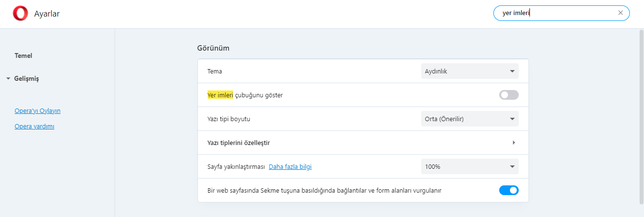This screenshot has height=217, width=644.
Task: Enable the Yer imleri çubuğunu göster toggle
Action: 508,95
